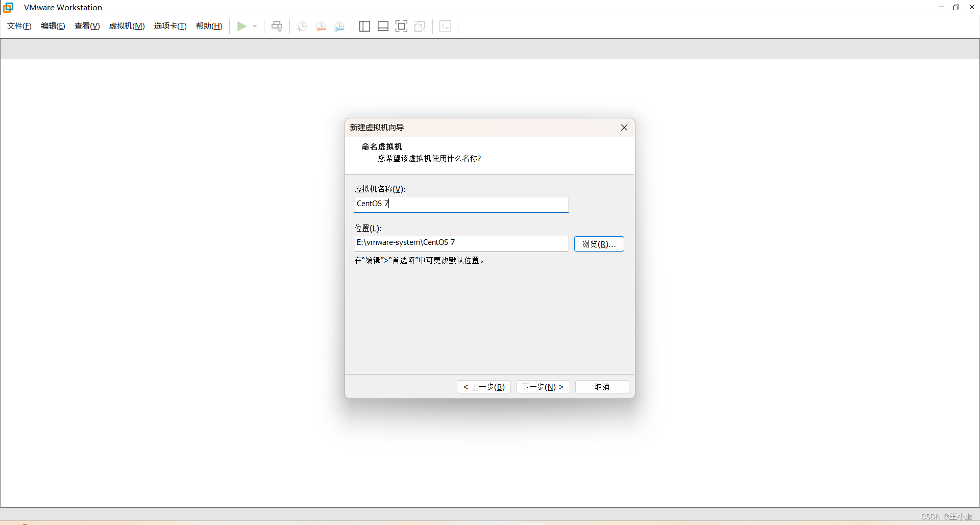
Task: Click the hint text about 首选项 default location
Action: point(420,260)
